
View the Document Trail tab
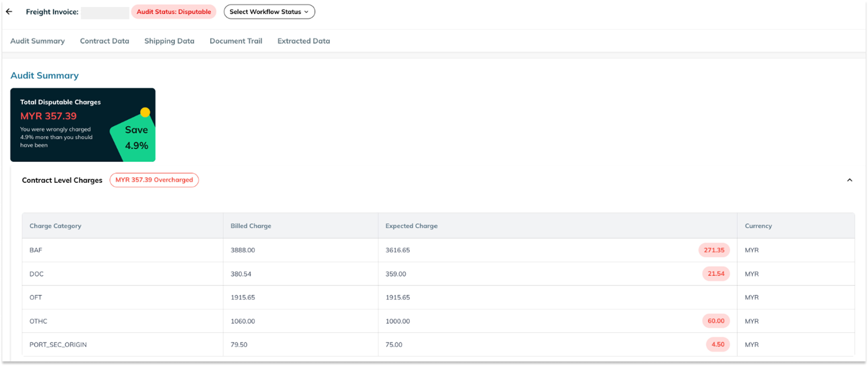[236, 41]
